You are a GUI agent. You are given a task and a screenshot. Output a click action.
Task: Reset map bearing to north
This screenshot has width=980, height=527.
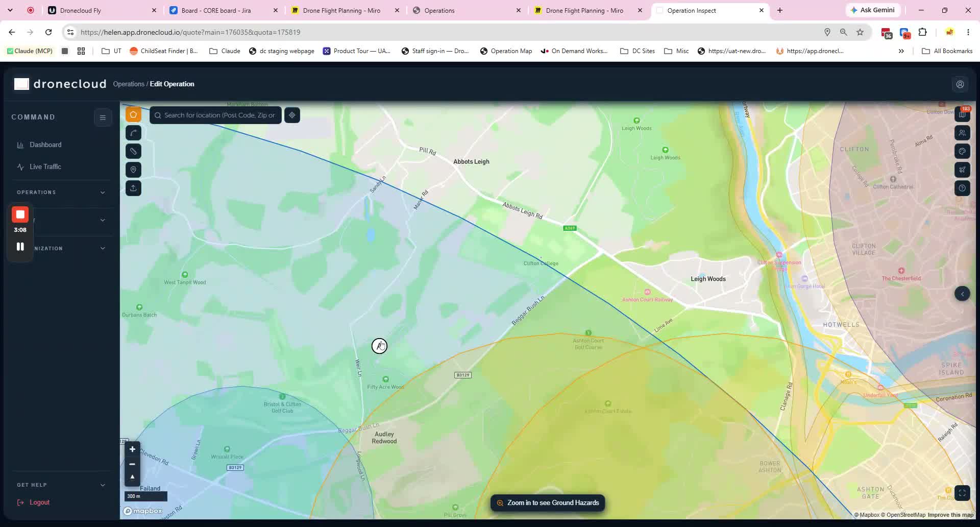click(132, 477)
